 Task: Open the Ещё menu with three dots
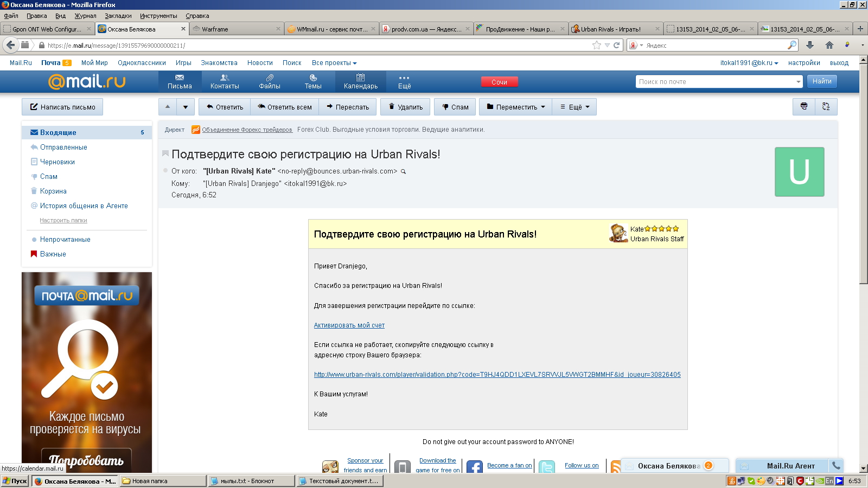point(404,81)
